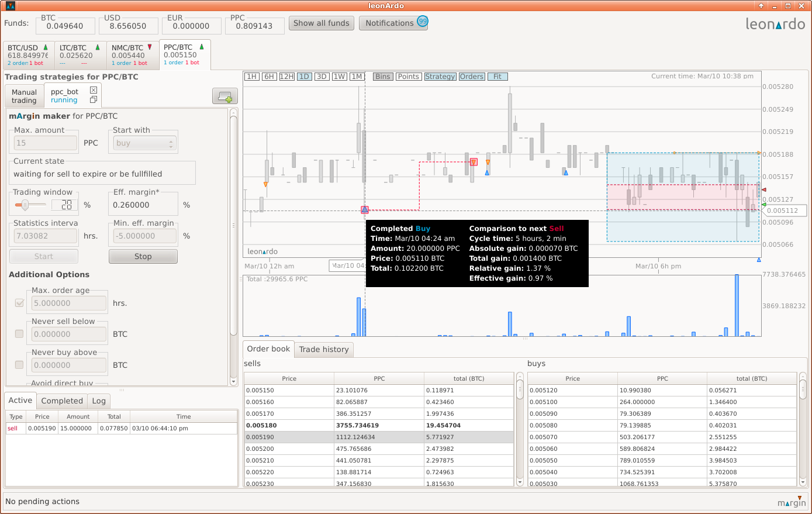The width and height of the screenshot is (812, 514).
Task: Click the Statistics interval input field
Action: click(46, 236)
